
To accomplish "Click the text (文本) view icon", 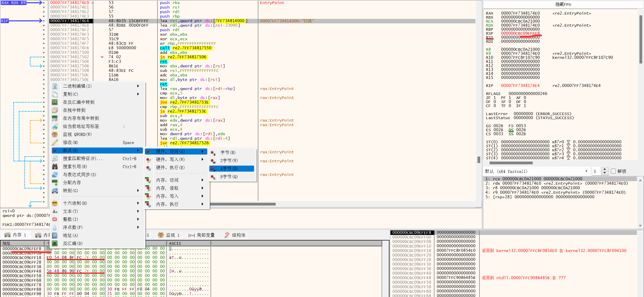I will point(55,211).
